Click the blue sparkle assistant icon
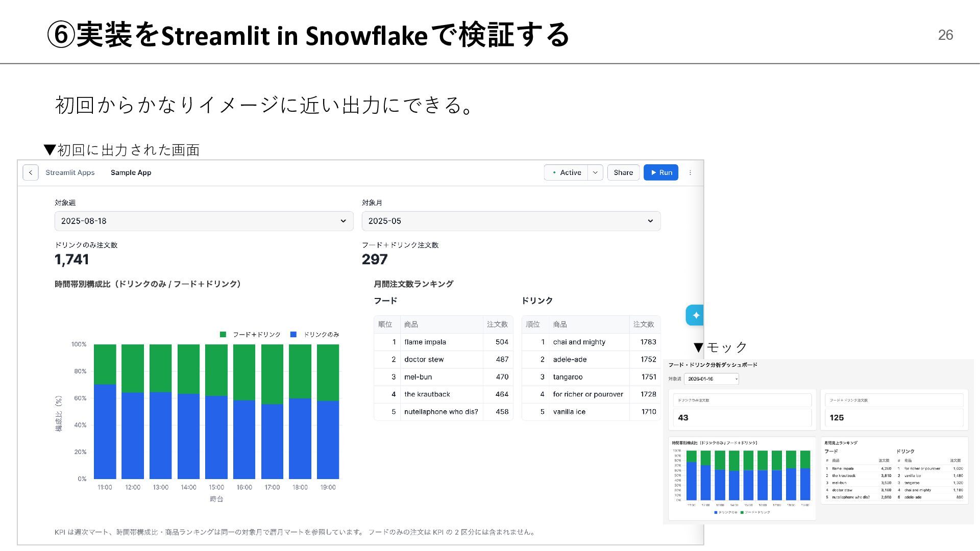The height and width of the screenshot is (551, 980). click(x=695, y=315)
